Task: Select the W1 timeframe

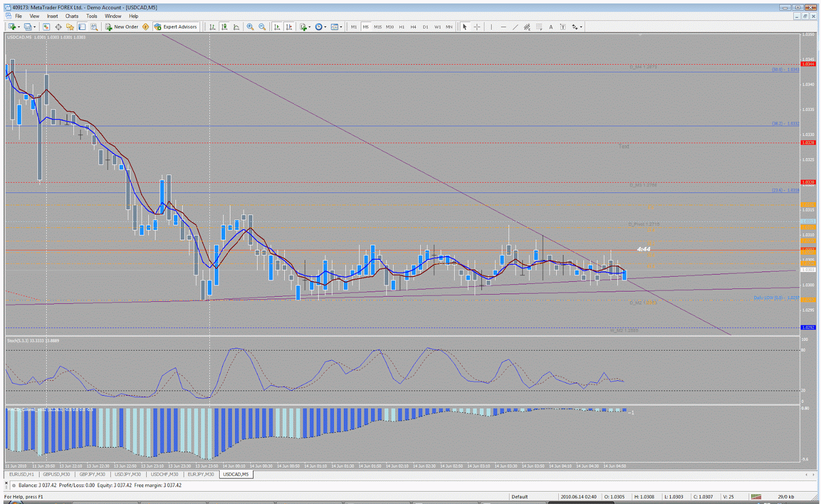Action: (x=437, y=27)
